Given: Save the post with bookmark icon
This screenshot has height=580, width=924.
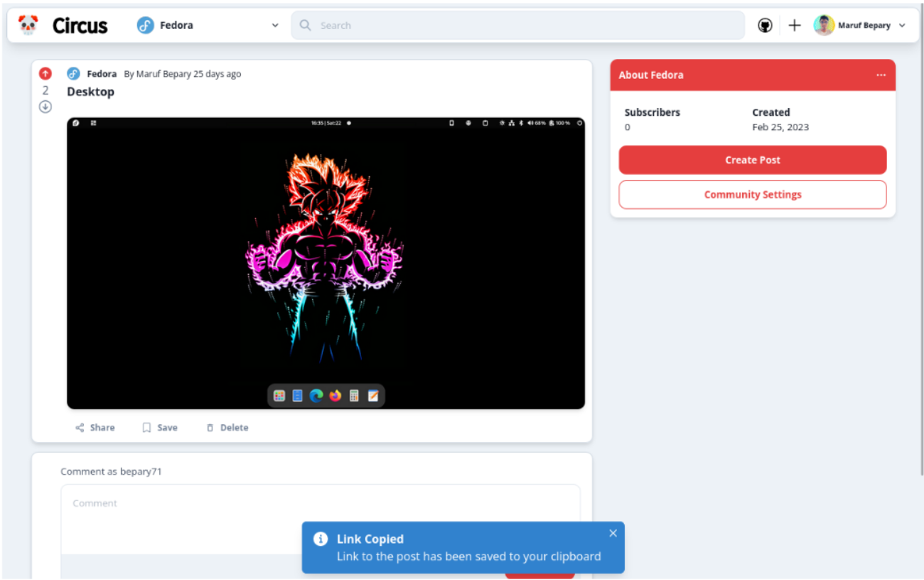Looking at the screenshot, I should point(146,428).
